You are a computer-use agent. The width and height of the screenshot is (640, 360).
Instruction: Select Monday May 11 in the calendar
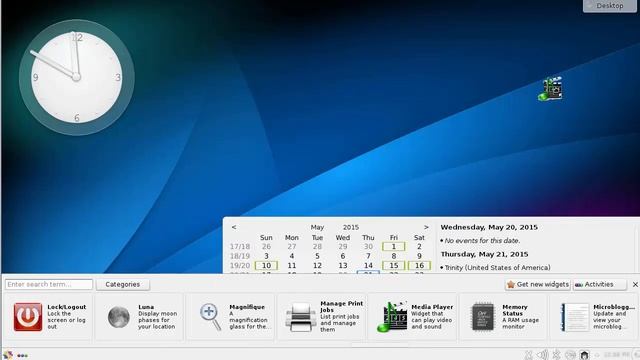pos(291,266)
